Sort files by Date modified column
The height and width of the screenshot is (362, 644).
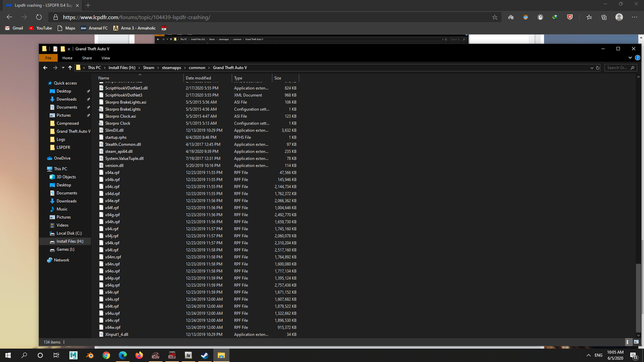pyautogui.click(x=198, y=78)
